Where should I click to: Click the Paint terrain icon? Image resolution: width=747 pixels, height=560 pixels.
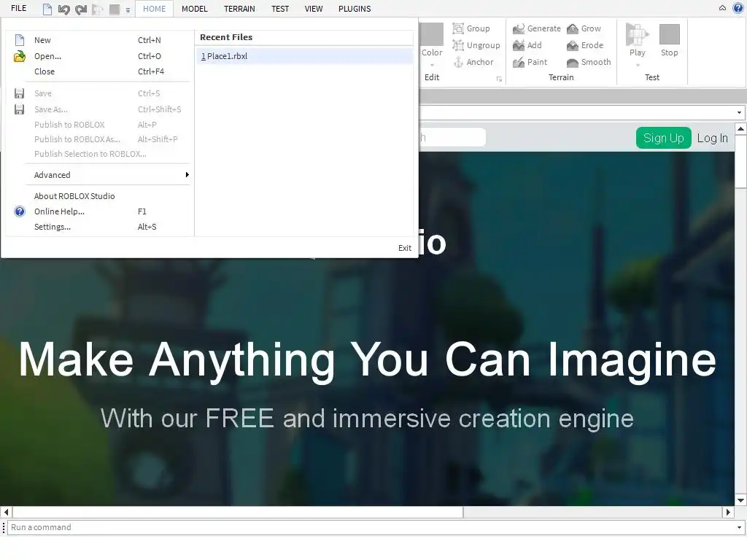pyautogui.click(x=519, y=63)
